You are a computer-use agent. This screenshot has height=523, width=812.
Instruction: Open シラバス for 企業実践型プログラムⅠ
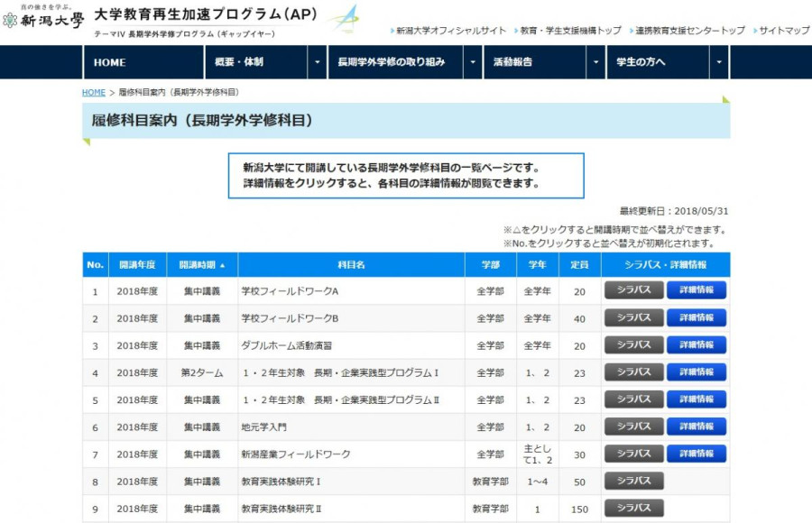coord(634,372)
